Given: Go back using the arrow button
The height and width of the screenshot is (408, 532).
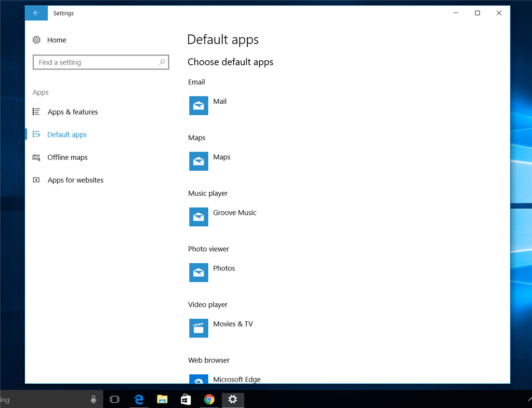Looking at the screenshot, I should [x=36, y=13].
